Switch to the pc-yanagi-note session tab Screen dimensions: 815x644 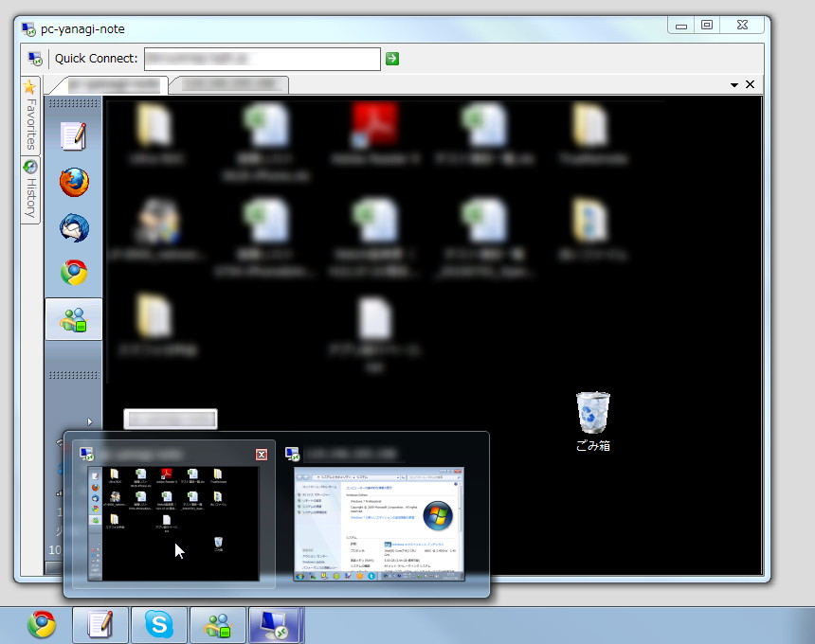coord(114,84)
